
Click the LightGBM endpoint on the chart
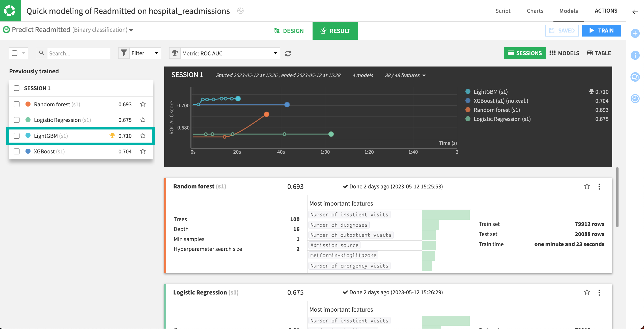pyautogui.click(x=238, y=98)
